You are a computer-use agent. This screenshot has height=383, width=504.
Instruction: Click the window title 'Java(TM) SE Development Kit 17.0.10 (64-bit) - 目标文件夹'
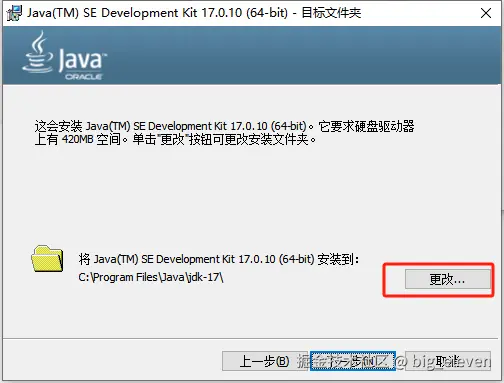click(194, 13)
